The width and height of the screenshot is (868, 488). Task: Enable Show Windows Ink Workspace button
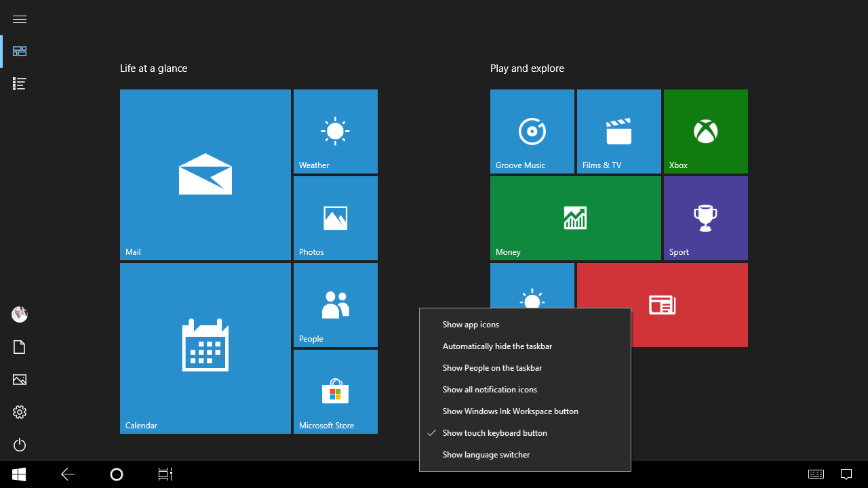click(x=526, y=411)
